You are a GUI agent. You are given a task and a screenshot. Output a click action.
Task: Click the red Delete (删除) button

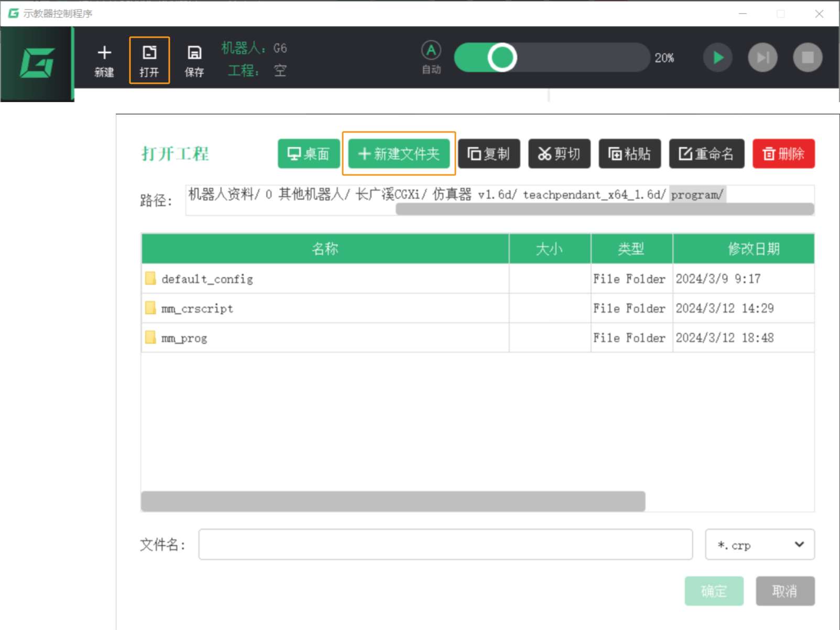click(783, 154)
